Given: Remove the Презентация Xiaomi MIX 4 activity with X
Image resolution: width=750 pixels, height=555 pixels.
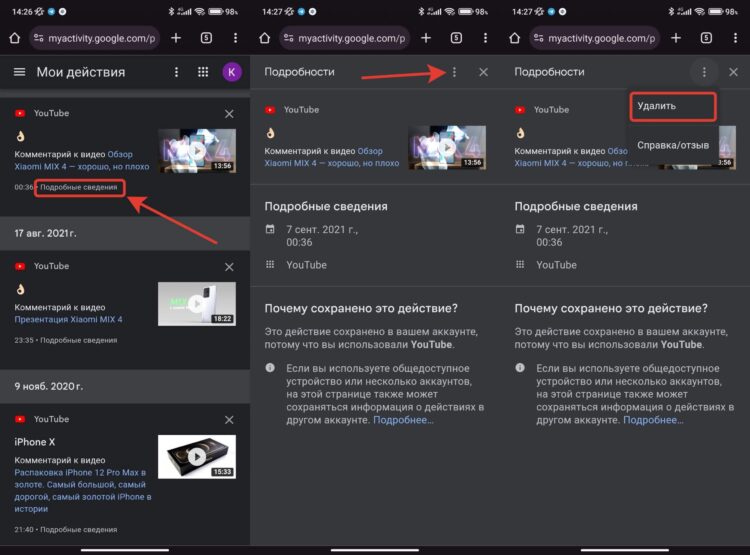Looking at the screenshot, I should pyautogui.click(x=229, y=267).
